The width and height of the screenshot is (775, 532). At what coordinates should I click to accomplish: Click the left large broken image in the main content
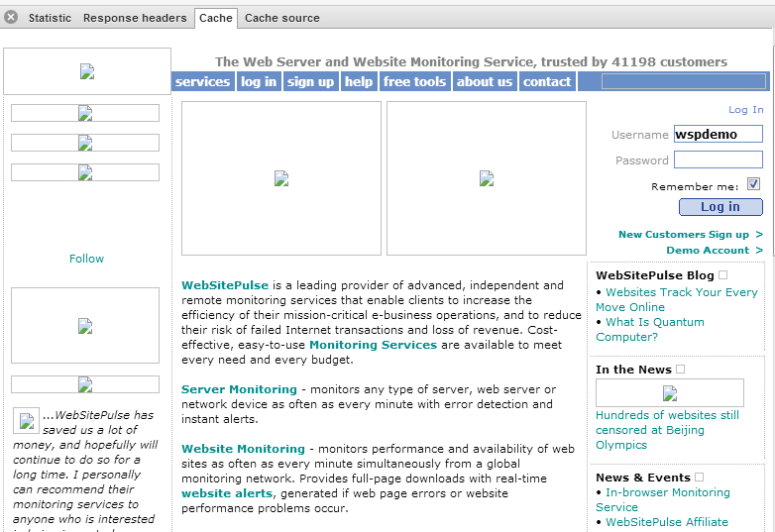281,178
